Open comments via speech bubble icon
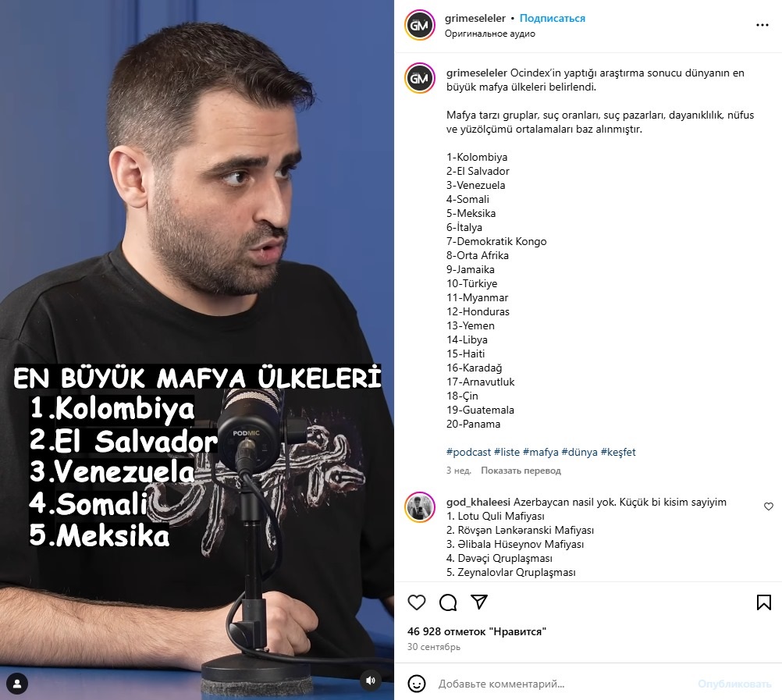The image size is (782, 700). pos(448,602)
